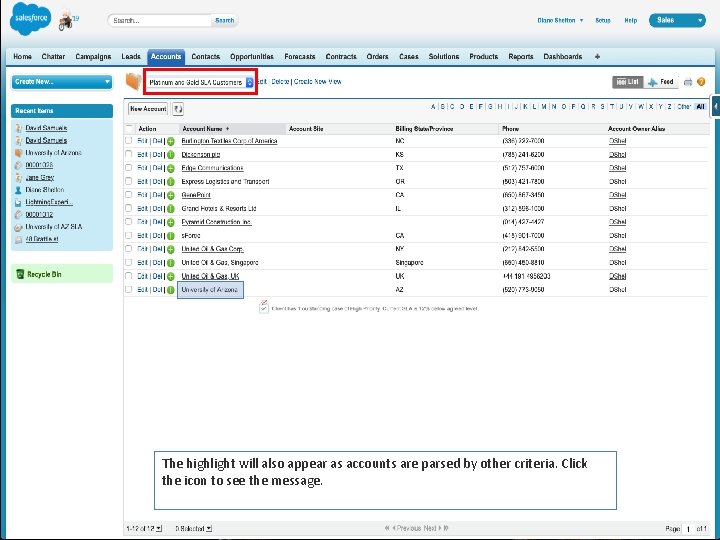
Task: Click the Delete view link
Action: [280, 81]
